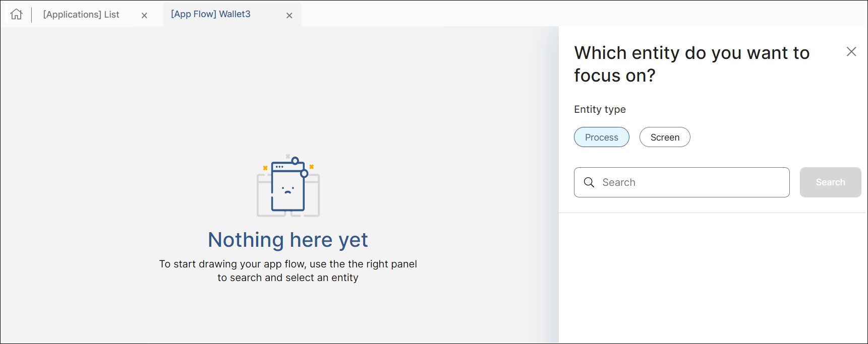
Task: Close the [Applications] List tab
Action: [x=144, y=16]
